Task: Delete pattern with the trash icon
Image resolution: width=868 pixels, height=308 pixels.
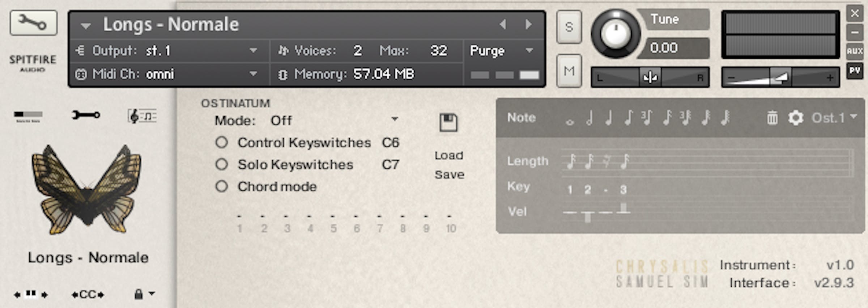Action: [x=772, y=118]
